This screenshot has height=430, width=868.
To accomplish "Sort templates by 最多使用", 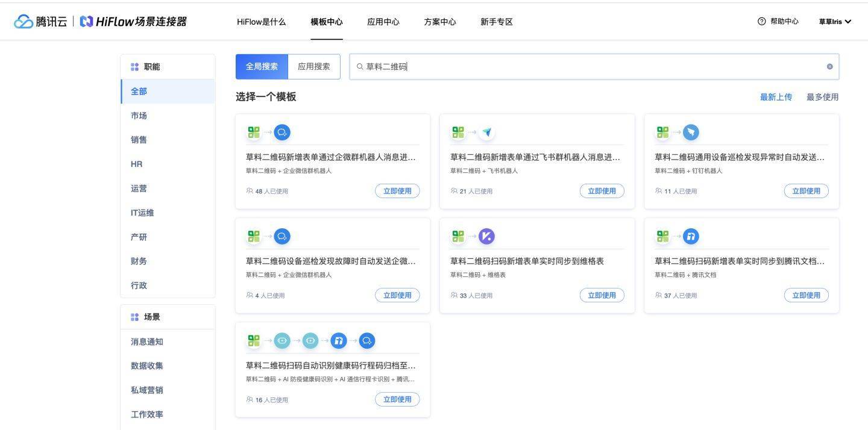I will (x=822, y=96).
